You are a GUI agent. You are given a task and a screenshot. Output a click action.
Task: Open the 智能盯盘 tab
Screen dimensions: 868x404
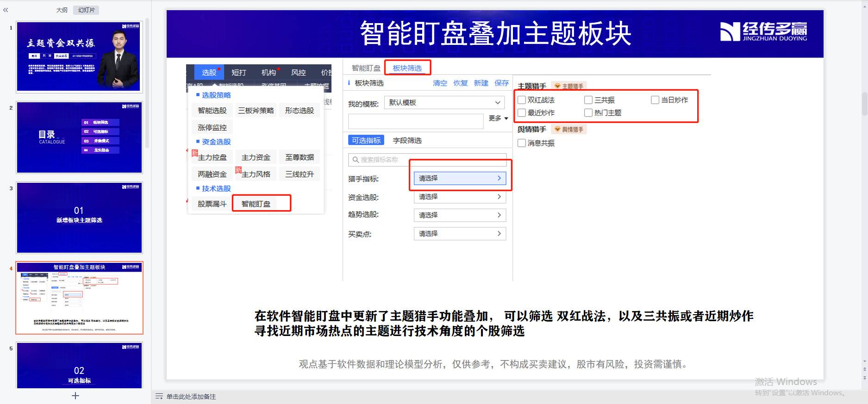366,68
